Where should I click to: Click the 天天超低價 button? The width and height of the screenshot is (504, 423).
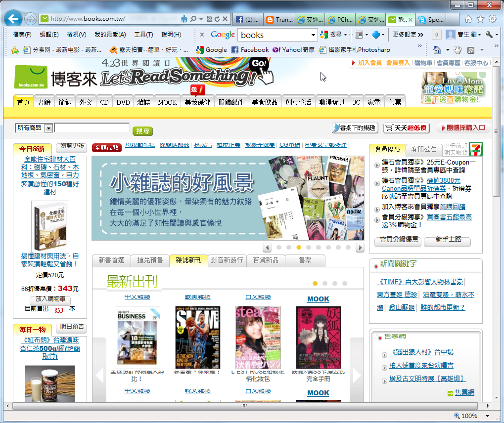coord(407,128)
